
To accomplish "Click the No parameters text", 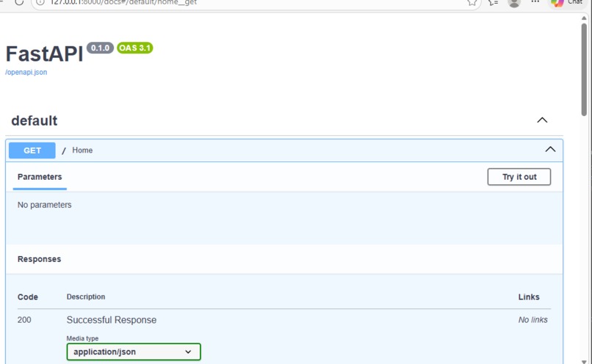I will click(x=45, y=205).
